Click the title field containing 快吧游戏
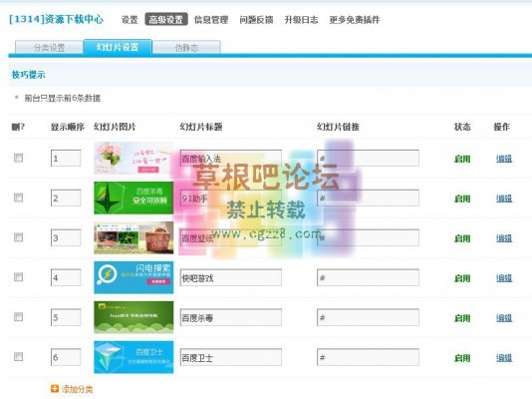532x399 pixels. point(231,277)
